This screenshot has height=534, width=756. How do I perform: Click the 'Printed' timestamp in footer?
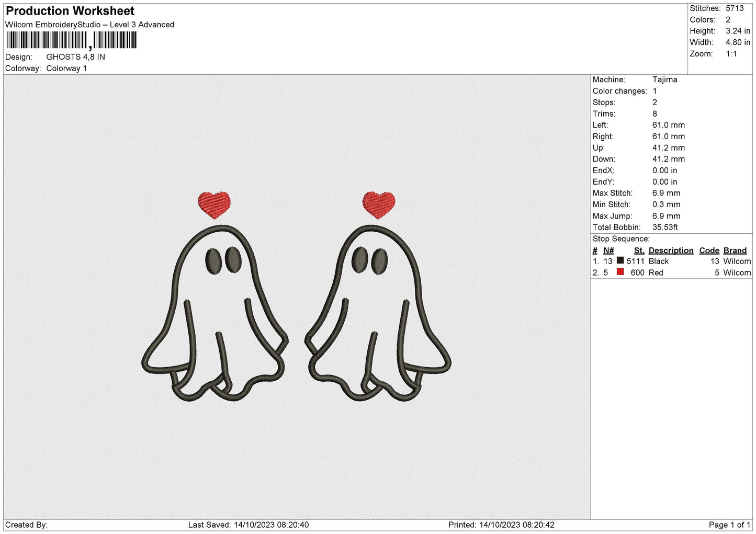click(501, 525)
